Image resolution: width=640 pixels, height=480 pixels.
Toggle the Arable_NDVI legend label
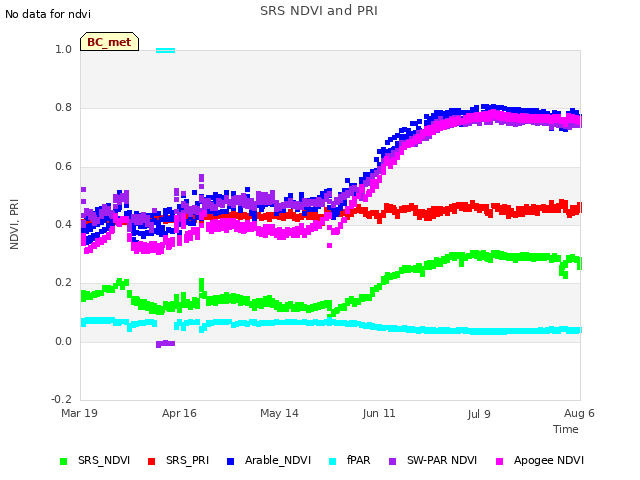(278, 460)
